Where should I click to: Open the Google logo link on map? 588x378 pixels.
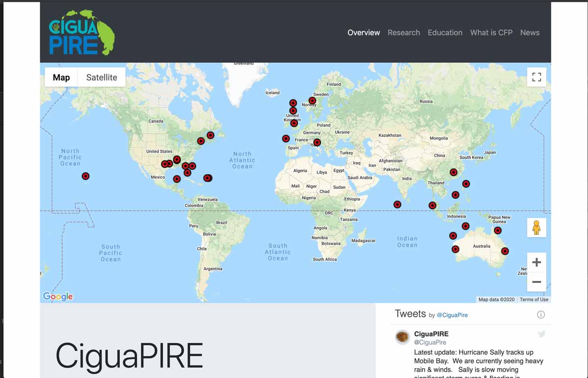(x=58, y=296)
